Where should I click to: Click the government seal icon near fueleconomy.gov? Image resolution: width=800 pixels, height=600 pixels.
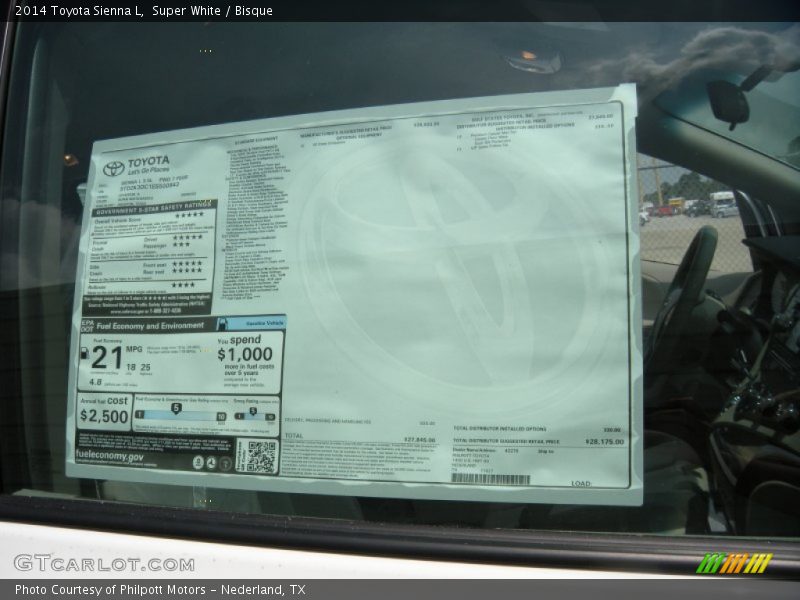coord(200,463)
